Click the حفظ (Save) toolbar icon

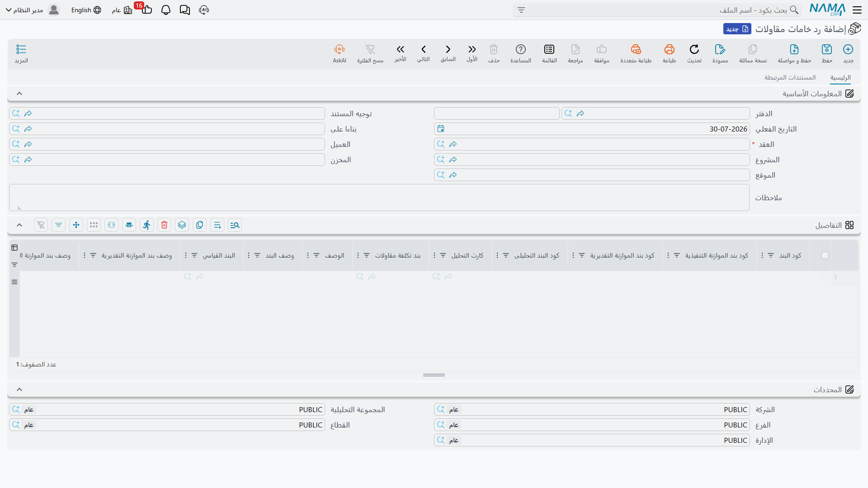click(x=827, y=49)
